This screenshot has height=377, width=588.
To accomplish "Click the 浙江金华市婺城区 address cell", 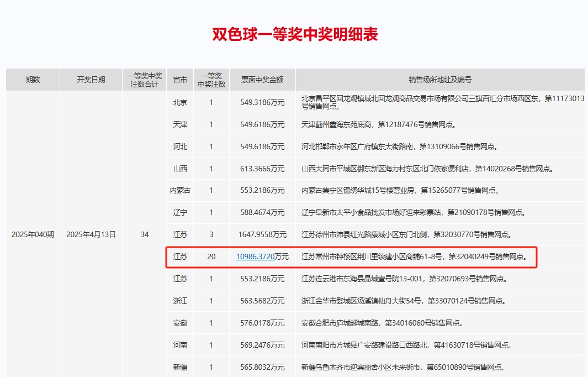I will tap(440, 301).
